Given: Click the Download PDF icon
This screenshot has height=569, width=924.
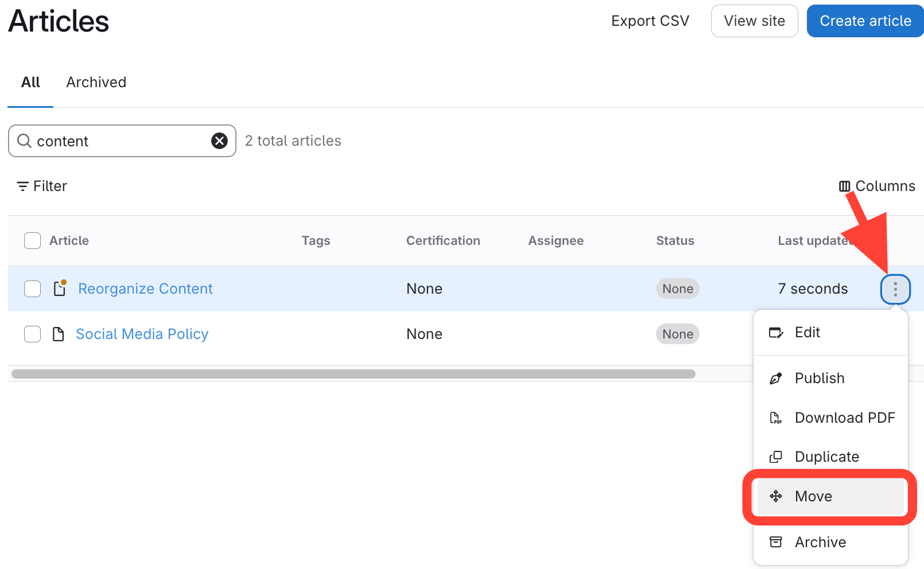Looking at the screenshot, I should coord(775,418).
